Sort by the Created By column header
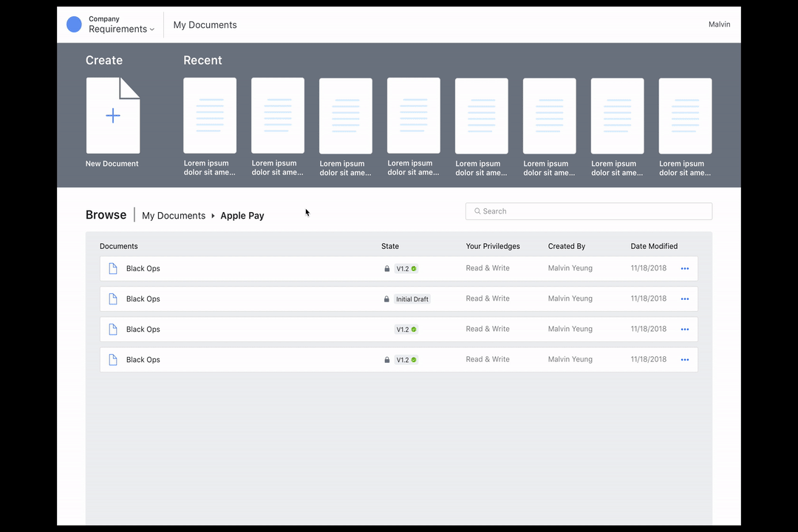Screen dimensions: 798x532 (567, 246)
